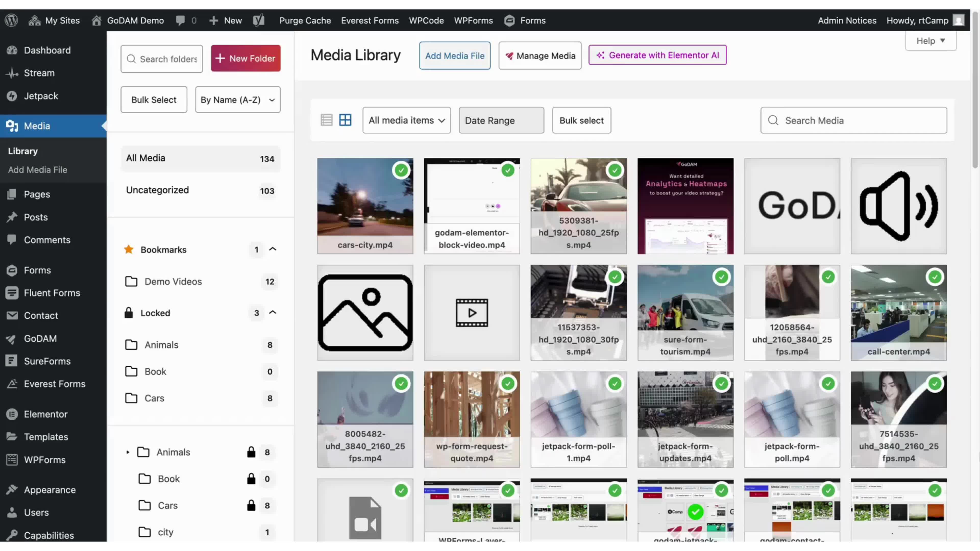Toggle checkmark on cars-city.mp4 thumbnail
The height and width of the screenshot is (551, 980).
pyautogui.click(x=401, y=170)
